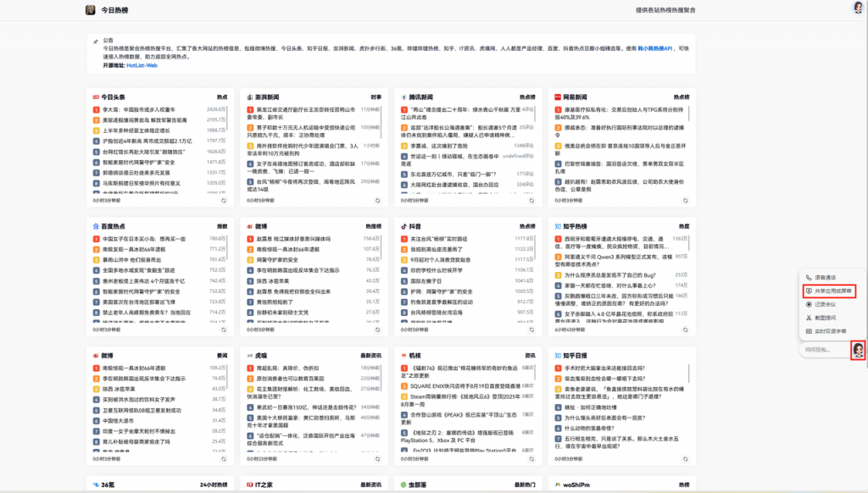Click the IT之家 logo icon

tap(250, 485)
